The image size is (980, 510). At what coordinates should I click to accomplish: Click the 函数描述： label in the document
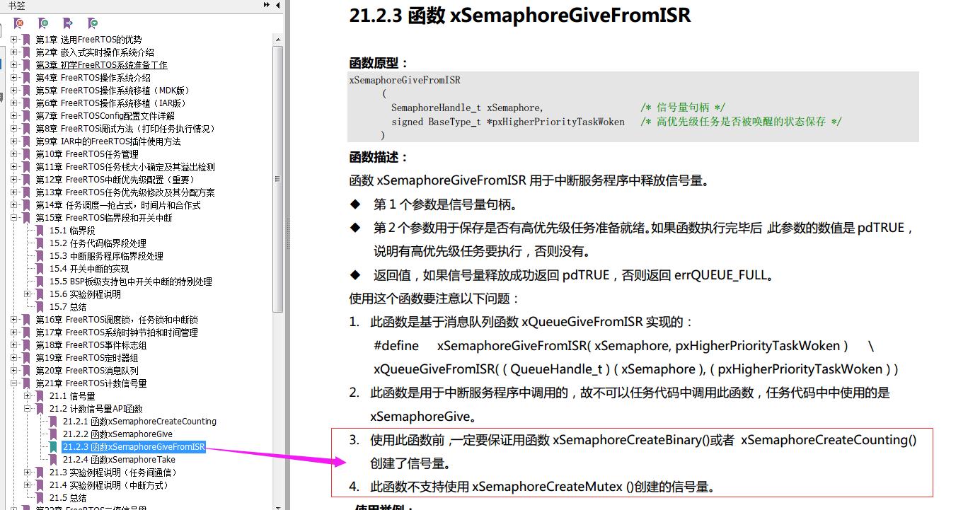point(379,157)
